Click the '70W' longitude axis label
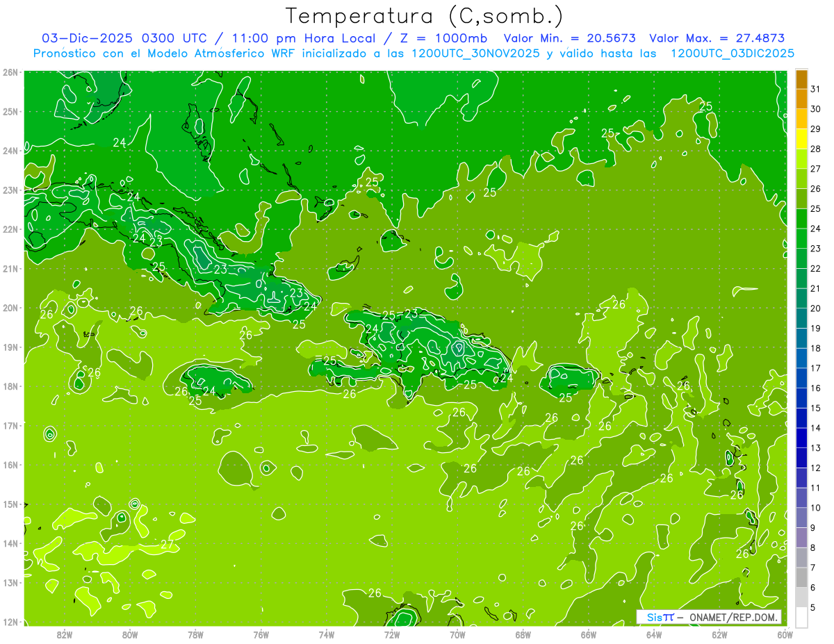834x644 pixels. [457, 634]
